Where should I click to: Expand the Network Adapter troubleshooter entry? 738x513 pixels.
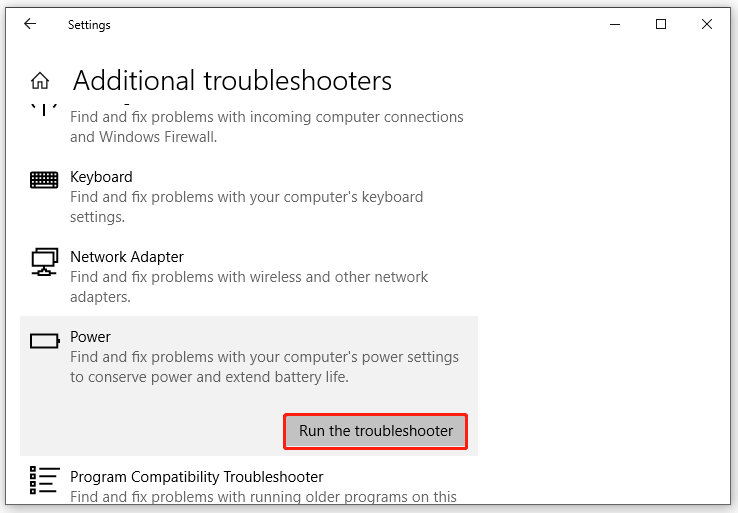point(127,257)
